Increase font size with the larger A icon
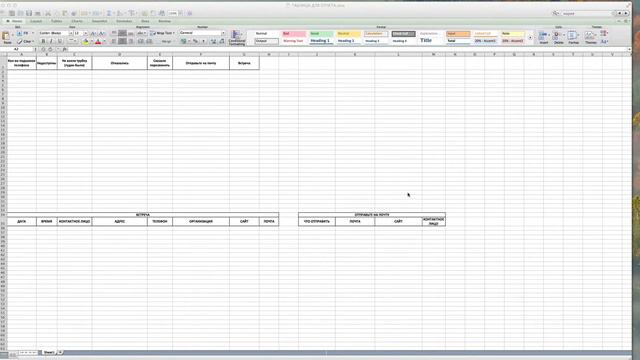Viewport: 640px width, 360px height. click(93, 33)
